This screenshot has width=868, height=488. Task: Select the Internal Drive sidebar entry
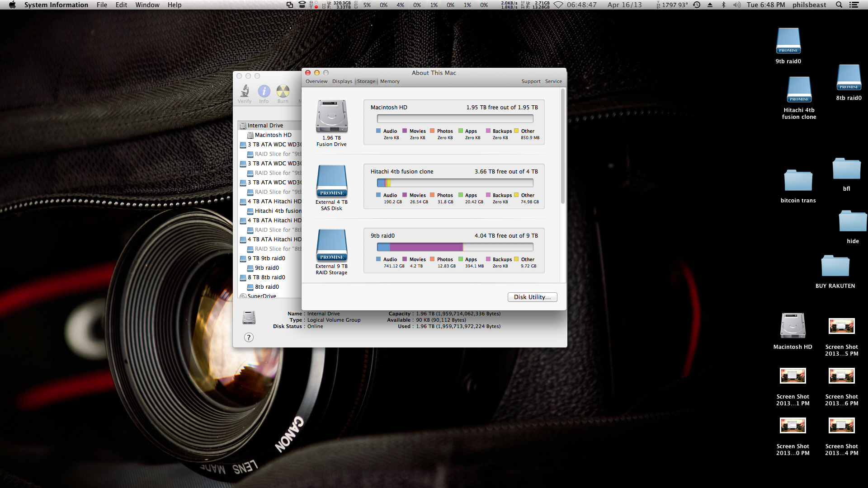point(265,126)
